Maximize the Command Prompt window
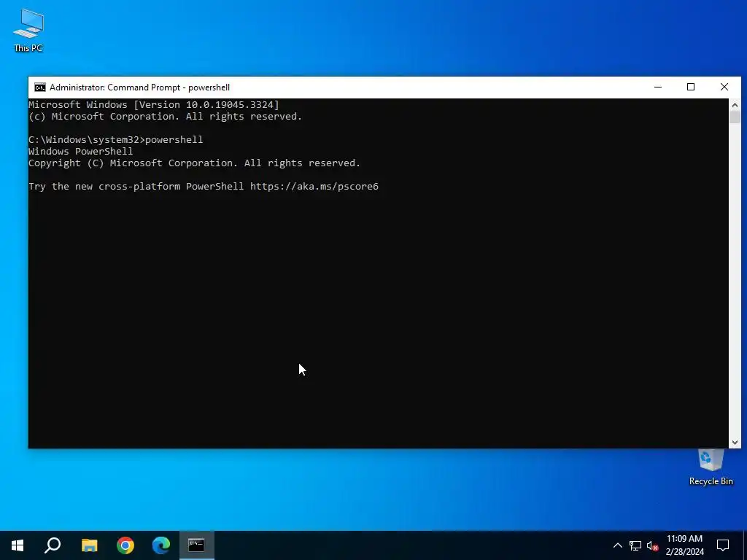 click(691, 87)
